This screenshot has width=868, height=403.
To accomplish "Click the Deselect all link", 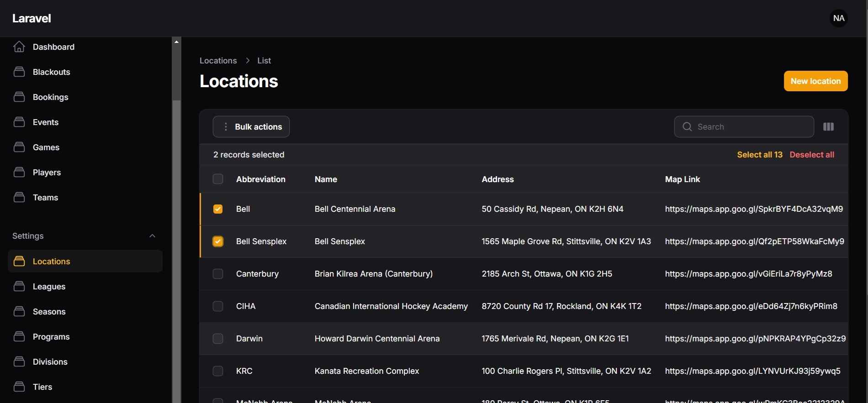I will (811, 155).
